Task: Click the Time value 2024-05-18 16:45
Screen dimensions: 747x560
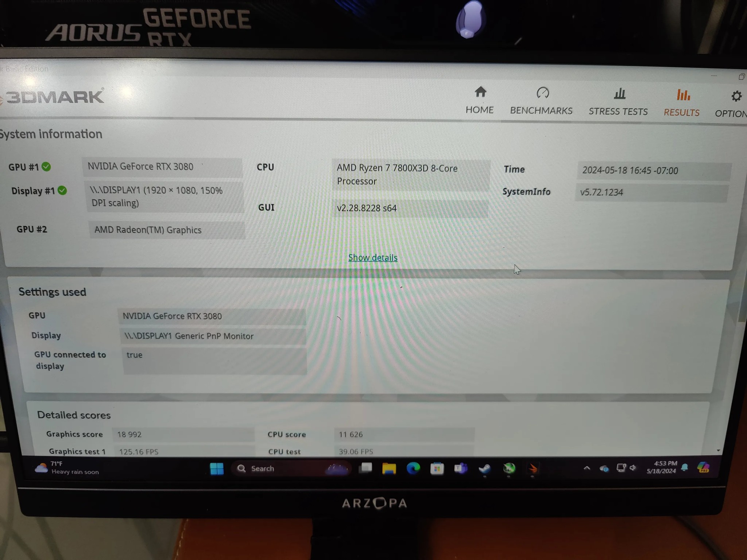Action: (654, 171)
